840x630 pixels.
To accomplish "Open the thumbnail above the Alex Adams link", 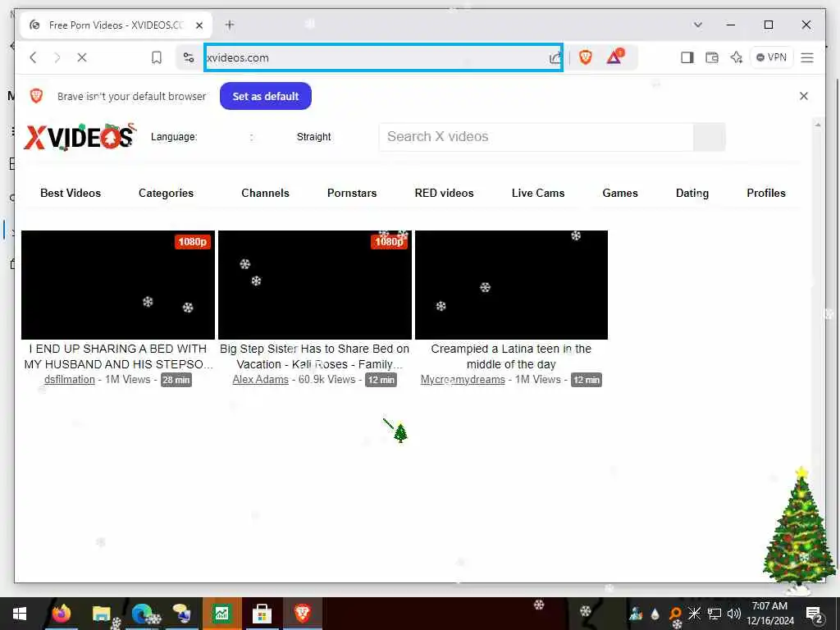I will pyautogui.click(x=315, y=285).
